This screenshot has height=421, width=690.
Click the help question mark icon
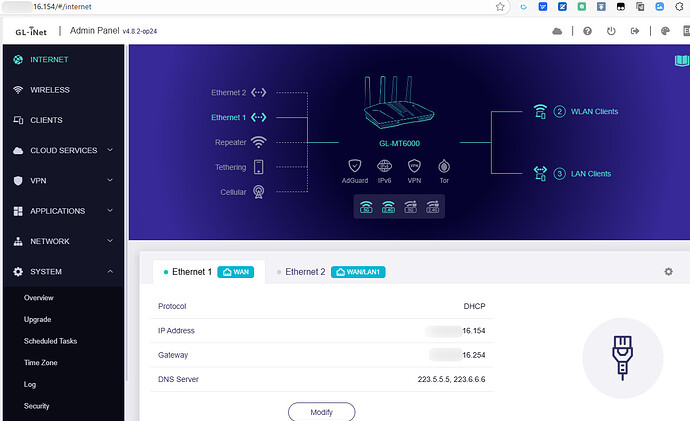[x=586, y=31]
